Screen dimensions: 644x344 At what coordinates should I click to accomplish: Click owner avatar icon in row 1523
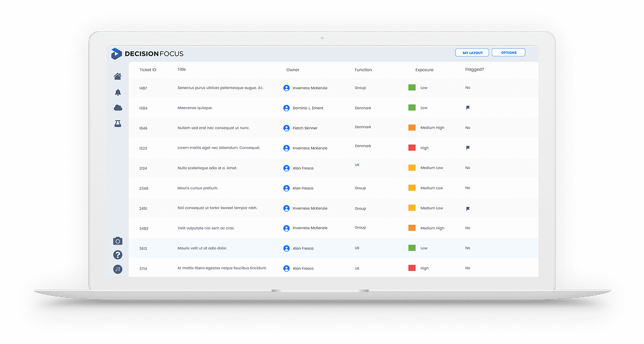[x=286, y=148]
